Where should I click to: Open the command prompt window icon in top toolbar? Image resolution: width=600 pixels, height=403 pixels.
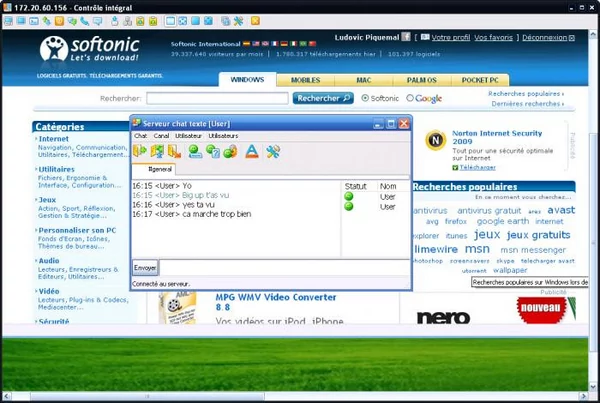34,21
